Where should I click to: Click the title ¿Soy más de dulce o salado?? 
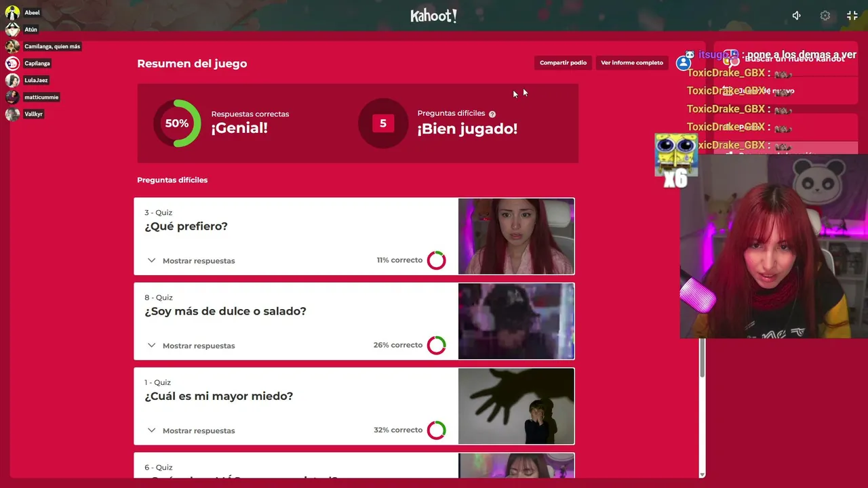tap(225, 311)
